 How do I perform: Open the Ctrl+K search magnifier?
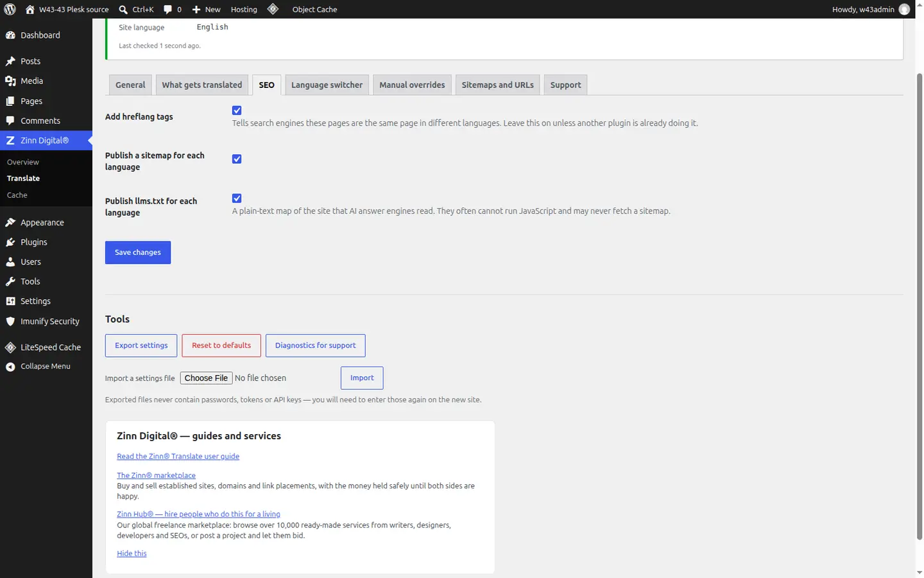click(123, 9)
